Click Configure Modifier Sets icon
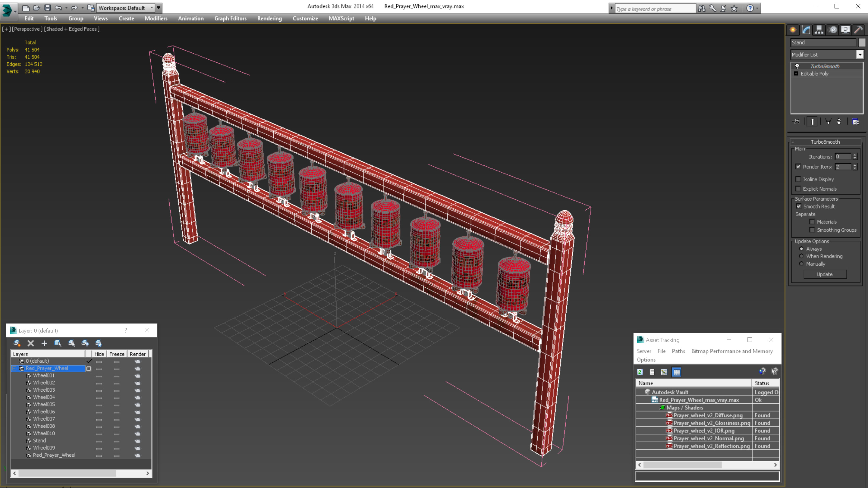This screenshot has width=868, height=488. [x=855, y=121]
